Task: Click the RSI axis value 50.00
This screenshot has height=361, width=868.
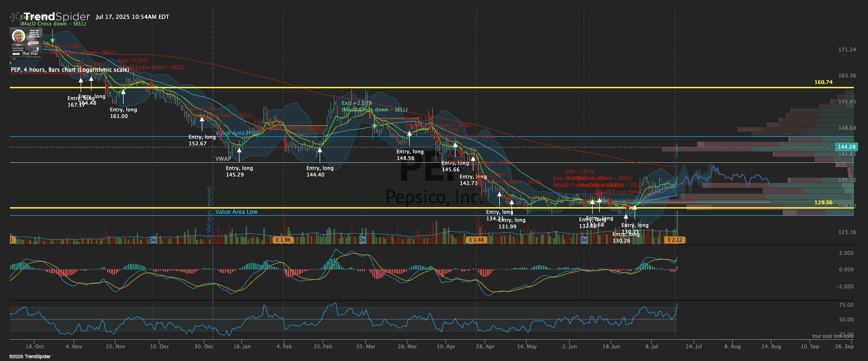Action: (x=846, y=319)
